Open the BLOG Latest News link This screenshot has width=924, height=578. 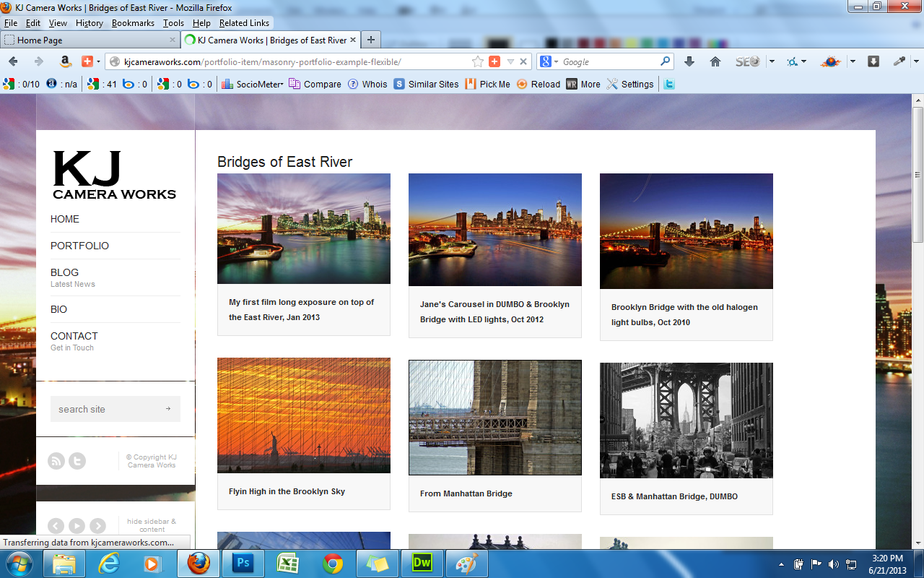click(73, 277)
